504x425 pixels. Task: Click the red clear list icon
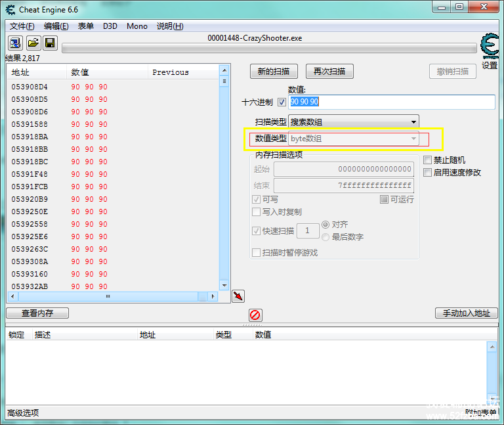[x=255, y=315]
